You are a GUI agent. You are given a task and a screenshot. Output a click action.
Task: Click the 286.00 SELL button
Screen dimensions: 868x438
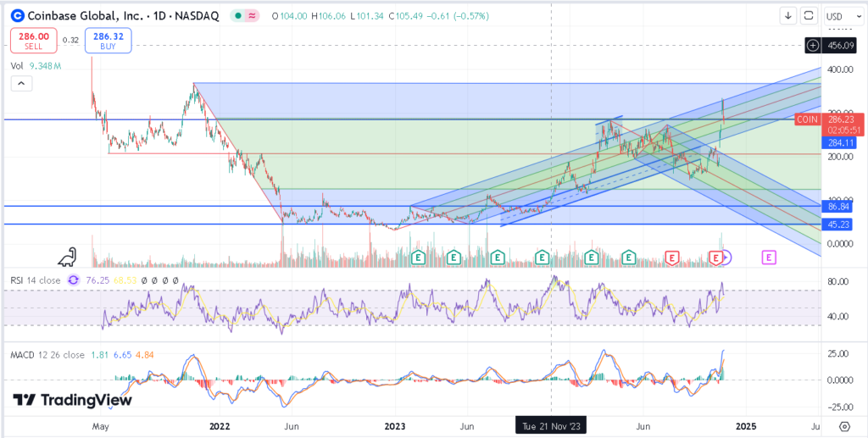pyautogui.click(x=33, y=41)
